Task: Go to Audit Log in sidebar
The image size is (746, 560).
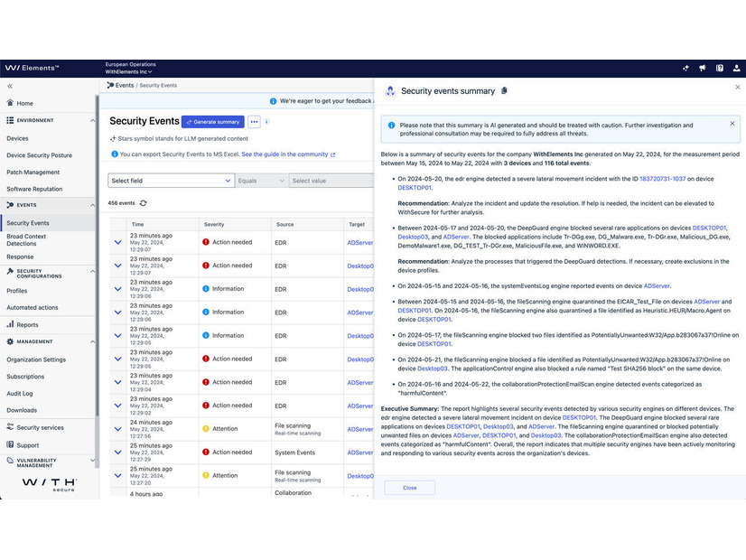Action: [20, 394]
